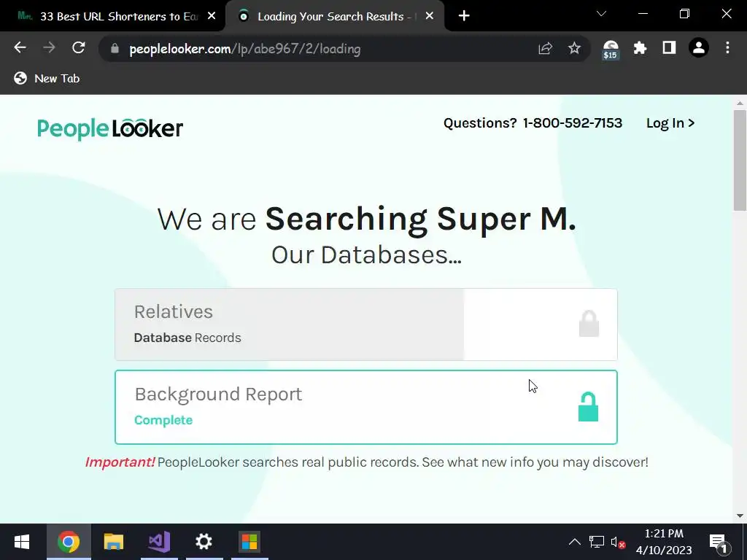Open Microsoft Store from the taskbar
This screenshot has height=560, width=747.
click(249, 542)
